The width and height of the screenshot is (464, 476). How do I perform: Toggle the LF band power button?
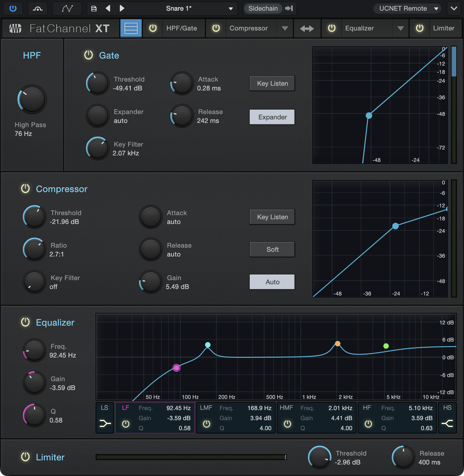tap(126, 424)
